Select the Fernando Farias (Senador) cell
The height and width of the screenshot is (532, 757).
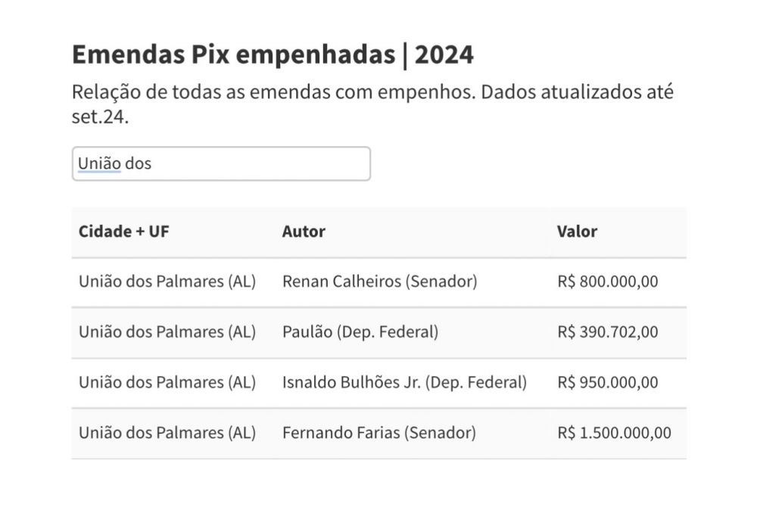click(x=379, y=432)
